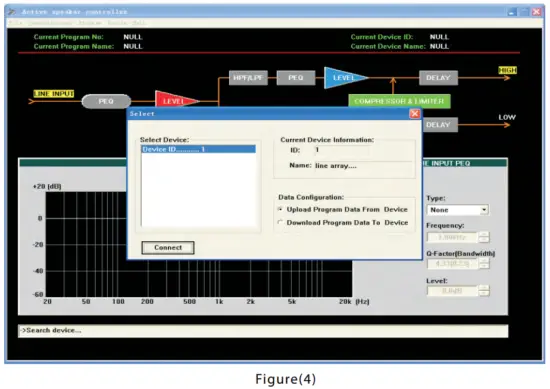Screen dimensions: 550x389
Task: Click the Search device status bar
Action: [x=263, y=331]
